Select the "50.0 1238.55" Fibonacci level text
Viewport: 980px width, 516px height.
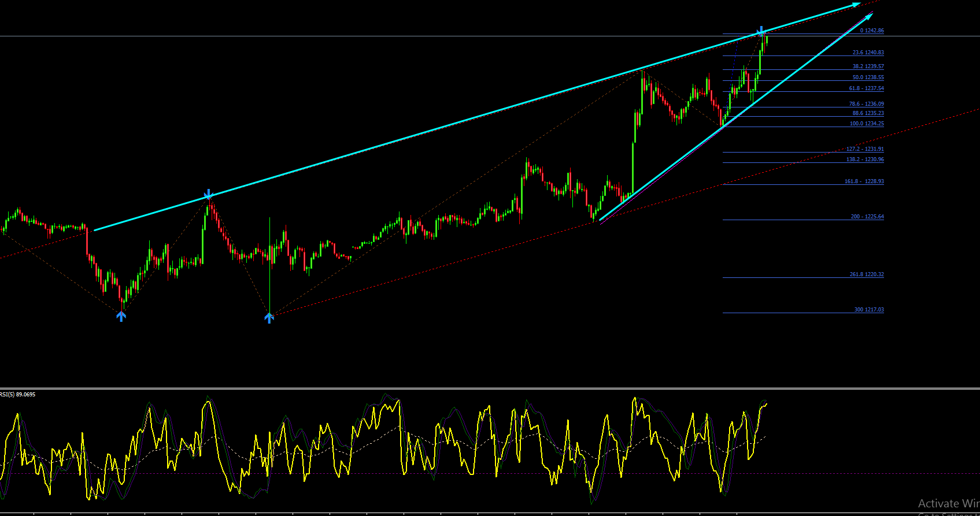[868, 77]
